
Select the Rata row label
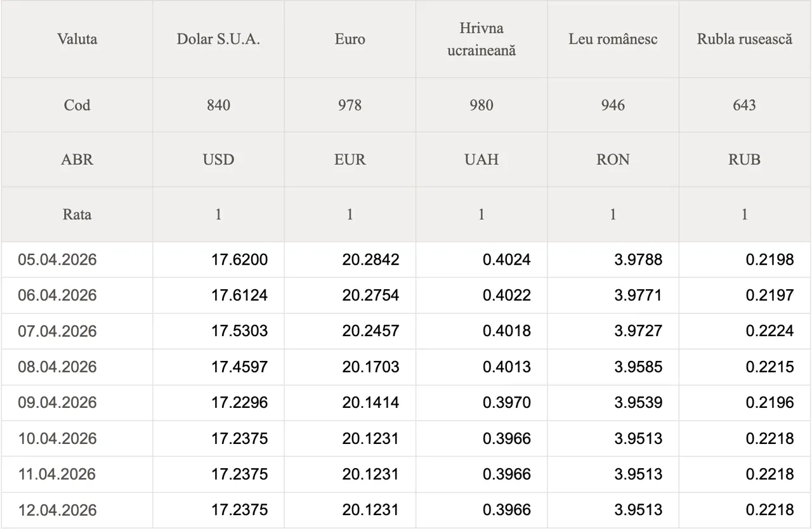tap(77, 214)
